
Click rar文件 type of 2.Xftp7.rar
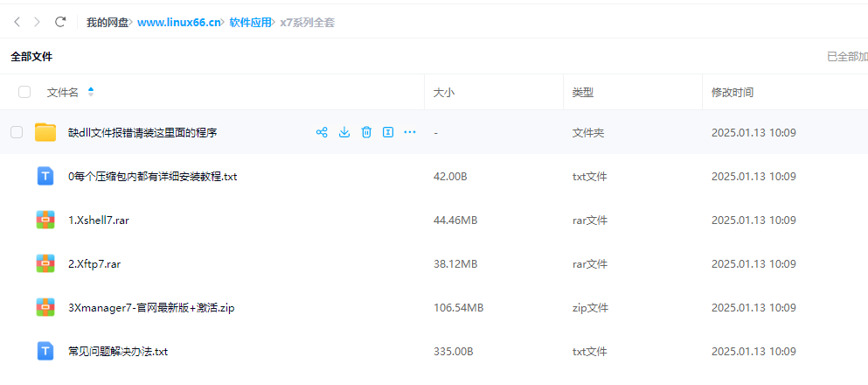tap(589, 264)
